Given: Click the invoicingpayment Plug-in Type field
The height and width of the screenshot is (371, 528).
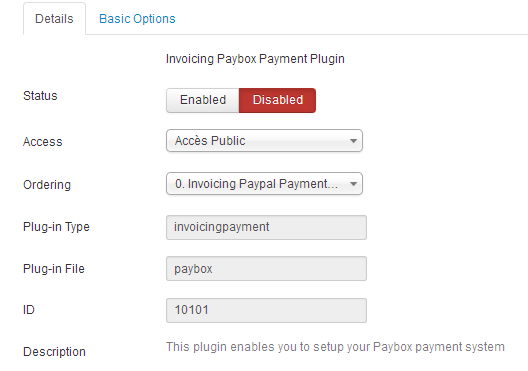Looking at the screenshot, I should [266, 227].
